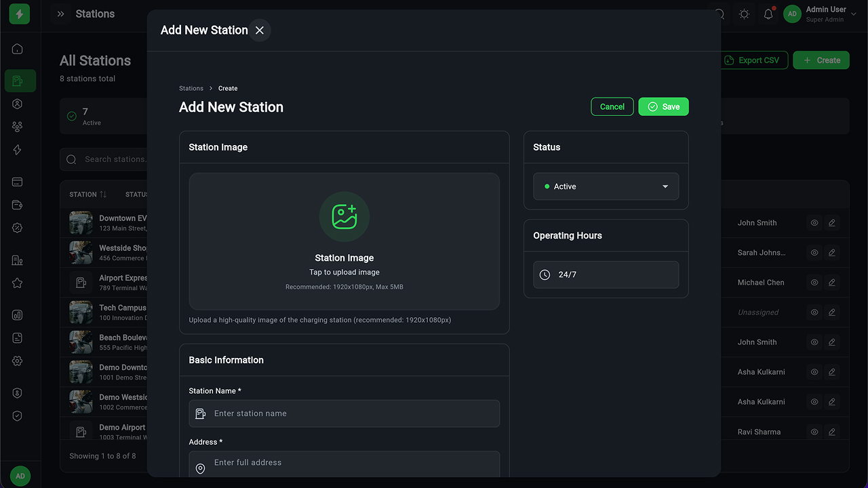Image resolution: width=868 pixels, height=488 pixels.
Task: View the Unassigned station via eye icon
Action: tap(814, 312)
